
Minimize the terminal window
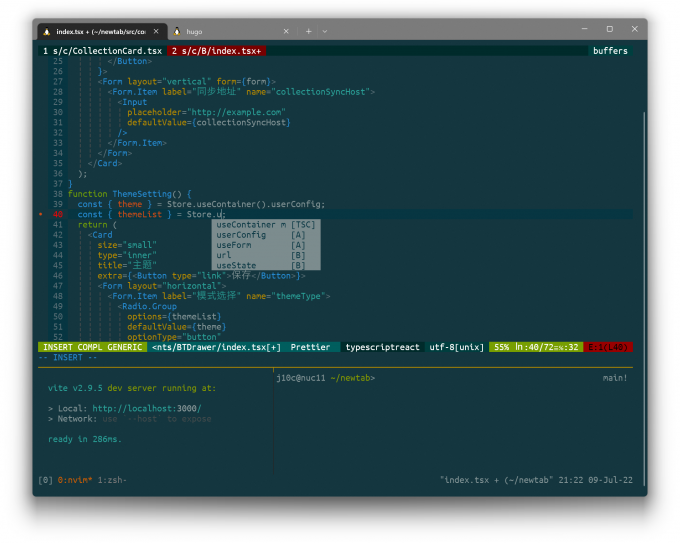(x=585, y=29)
